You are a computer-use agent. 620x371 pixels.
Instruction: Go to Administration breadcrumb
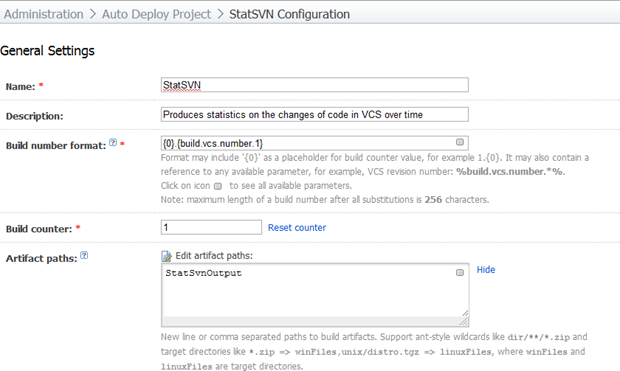point(43,14)
